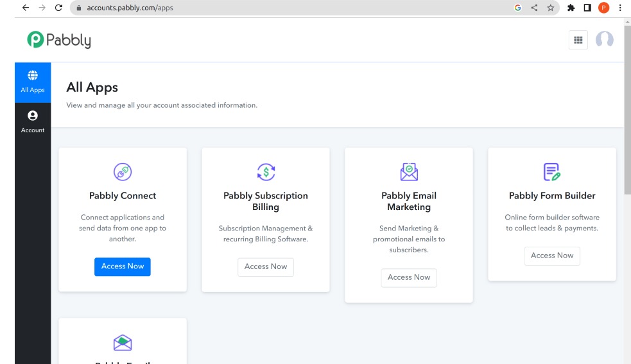Click the browser forward arrow
The height and width of the screenshot is (364, 631).
click(x=42, y=8)
